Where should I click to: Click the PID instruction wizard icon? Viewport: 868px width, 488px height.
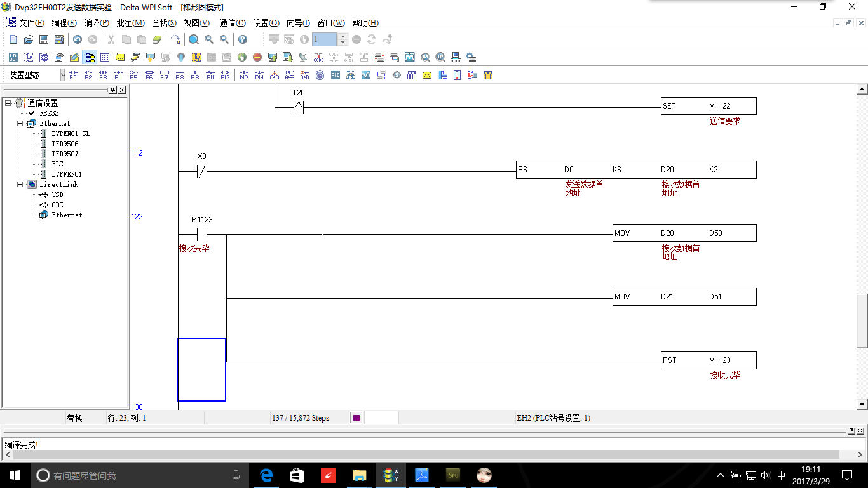click(x=335, y=75)
